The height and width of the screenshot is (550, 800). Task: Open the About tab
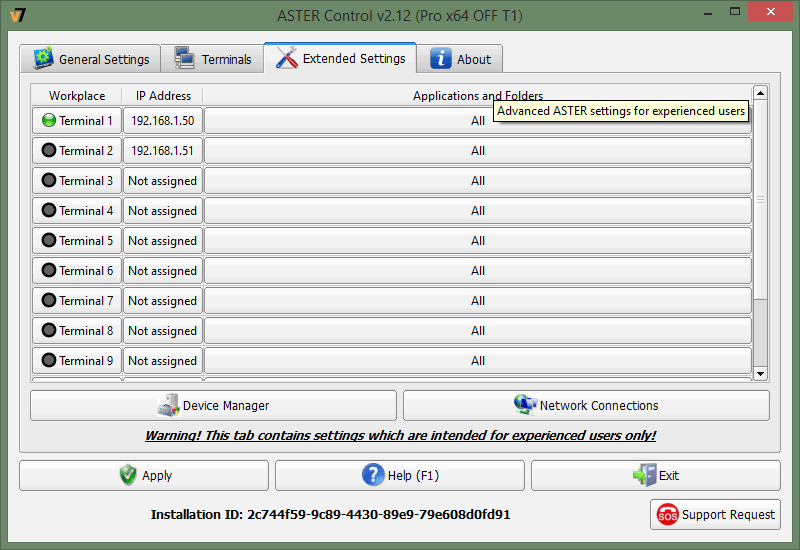(460, 59)
